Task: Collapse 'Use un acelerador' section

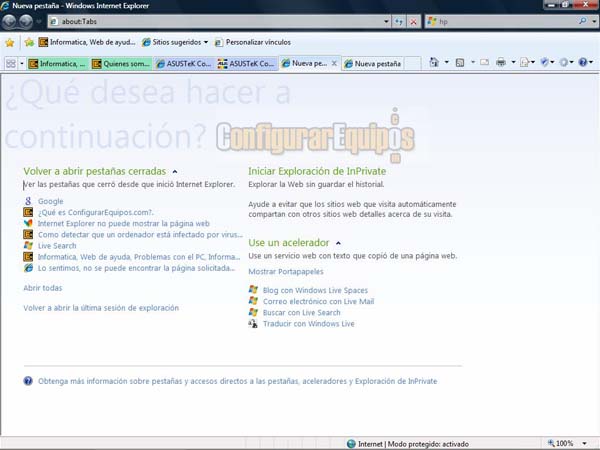Action: pos(338,243)
